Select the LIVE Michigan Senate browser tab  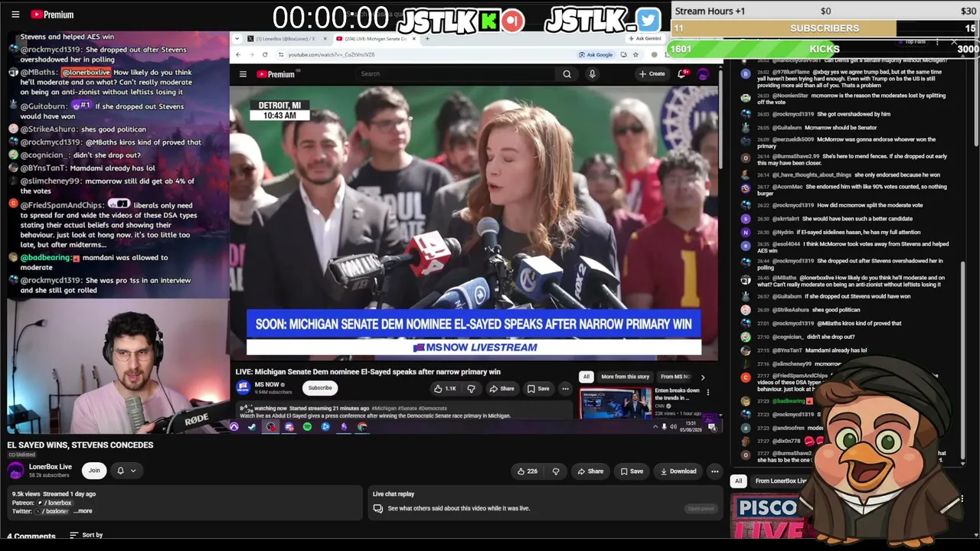pos(376,38)
